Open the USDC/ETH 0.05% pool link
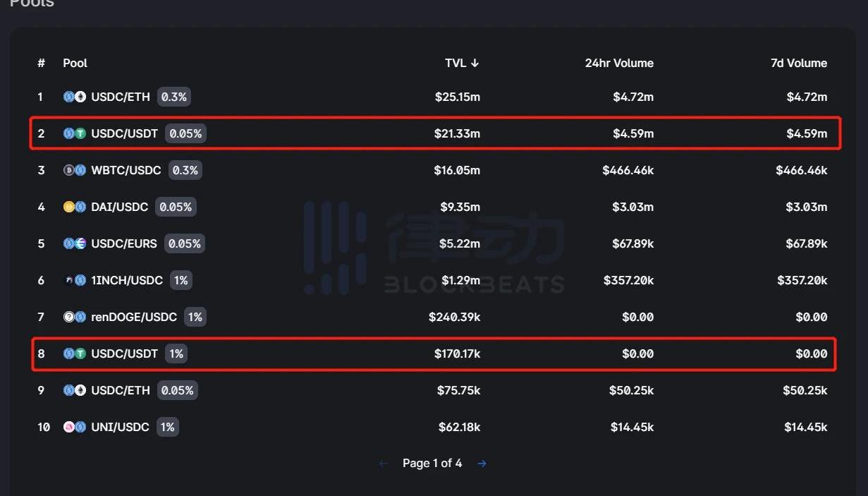868x496 pixels. click(121, 390)
